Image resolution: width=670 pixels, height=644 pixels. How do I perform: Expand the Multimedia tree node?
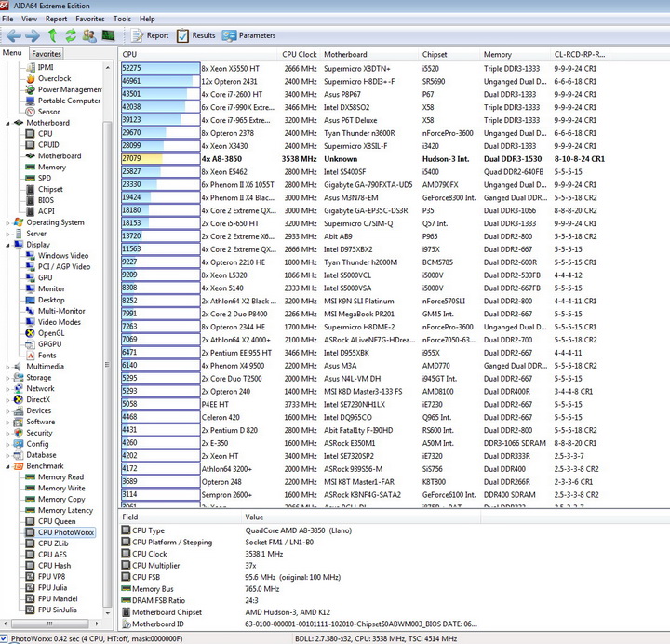pyautogui.click(x=7, y=367)
